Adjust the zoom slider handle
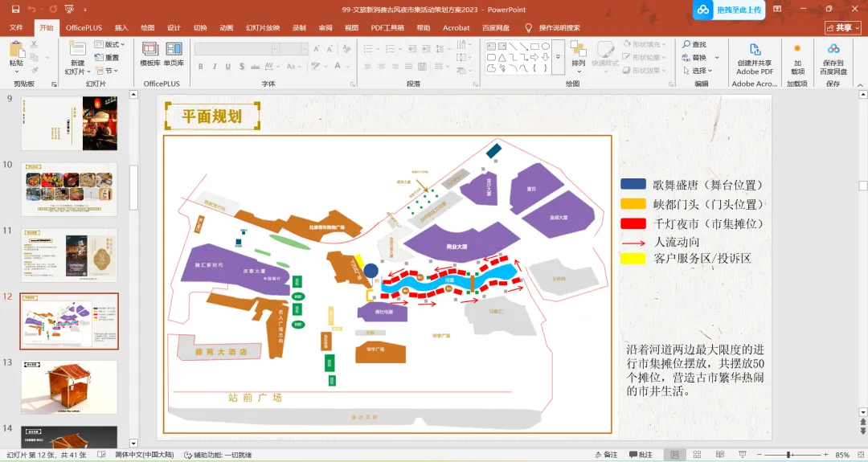The height and width of the screenshot is (462, 868). (x=788, y=455)
